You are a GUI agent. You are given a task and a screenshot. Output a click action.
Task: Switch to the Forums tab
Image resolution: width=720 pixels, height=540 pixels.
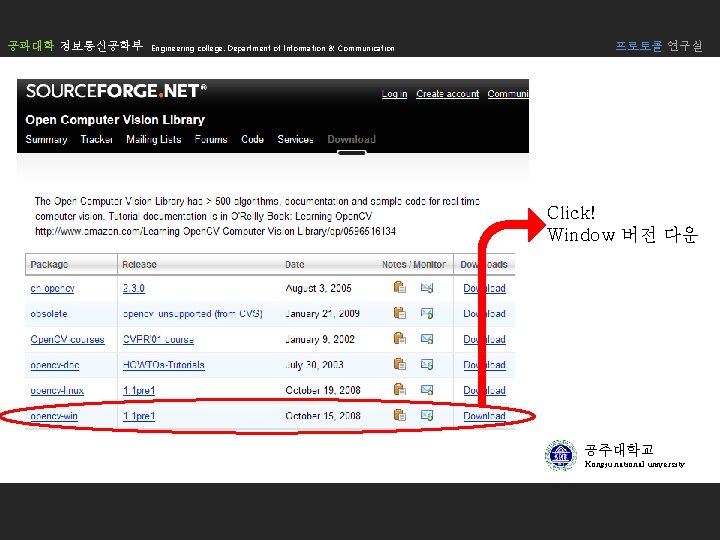pos(211,139)
